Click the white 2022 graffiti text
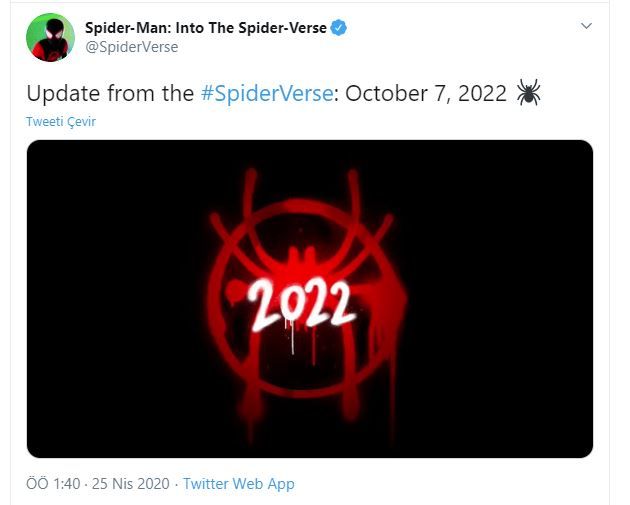The width and height of the screenshot is (630, 505). tap(301, 304)
